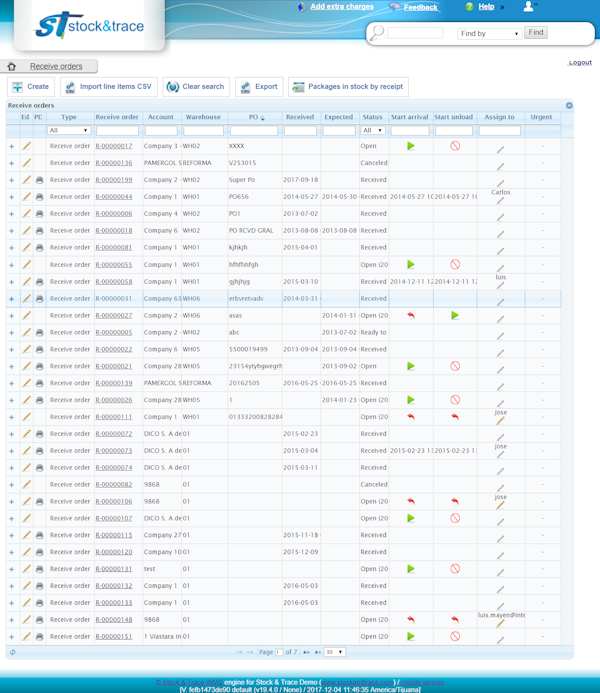Open the Feedback link
Image resolution: width=600 pixels, height=693 pixels.
(420, 7)
